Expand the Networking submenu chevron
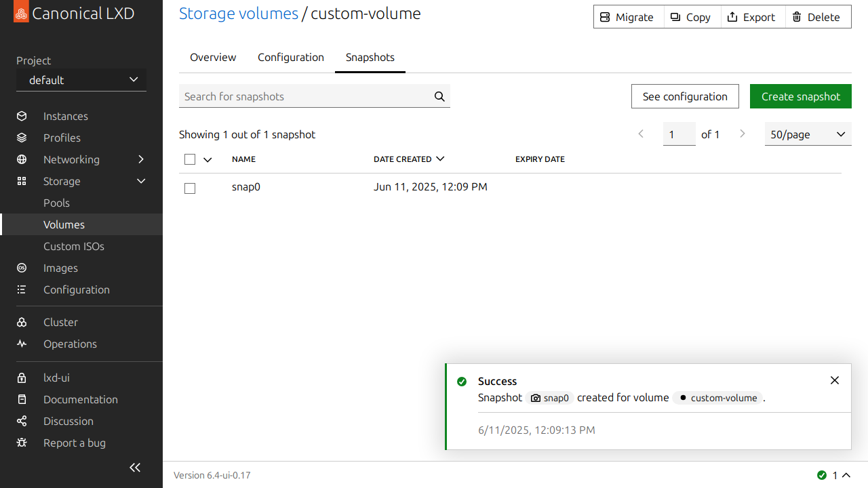Viewport: 868px width, 488px height. pos(141,159)
